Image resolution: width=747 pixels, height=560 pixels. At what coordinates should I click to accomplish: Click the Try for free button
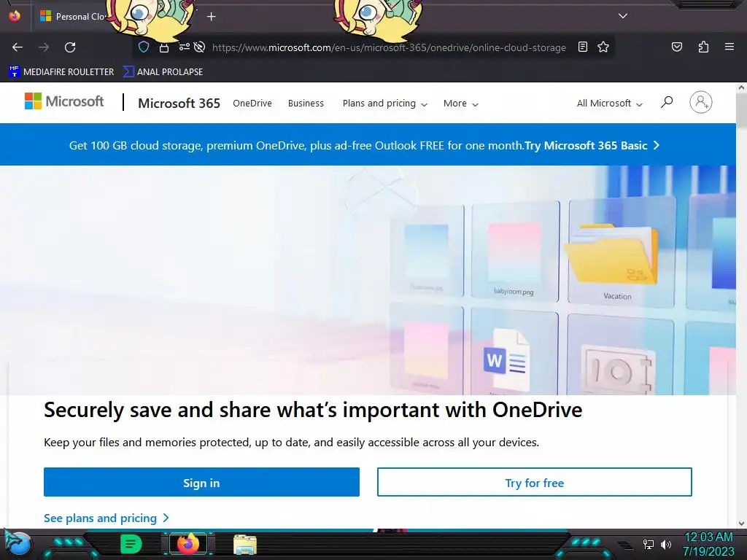click(x=535, y=482)
